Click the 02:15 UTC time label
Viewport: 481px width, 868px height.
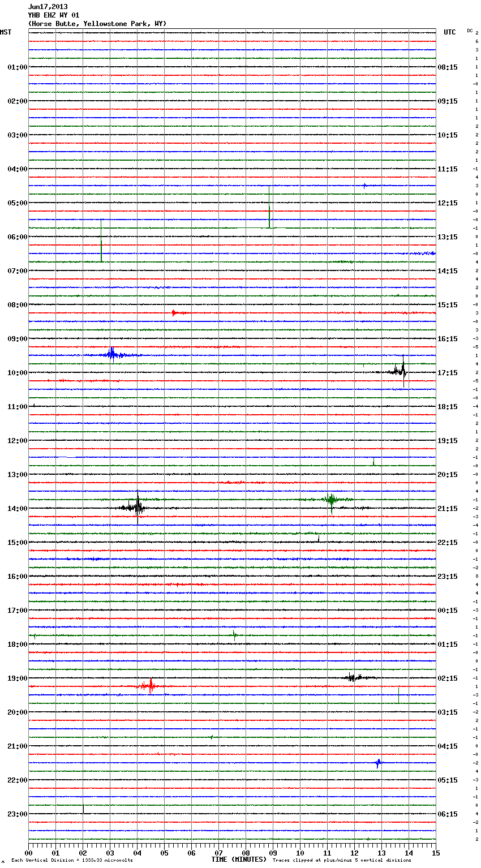point(448,678)
